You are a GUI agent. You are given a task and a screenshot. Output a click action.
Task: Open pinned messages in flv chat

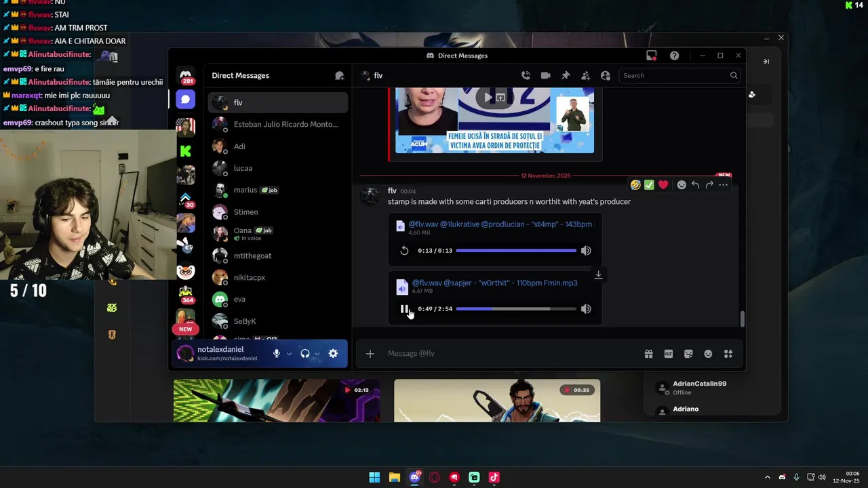(x=566, y=76)
